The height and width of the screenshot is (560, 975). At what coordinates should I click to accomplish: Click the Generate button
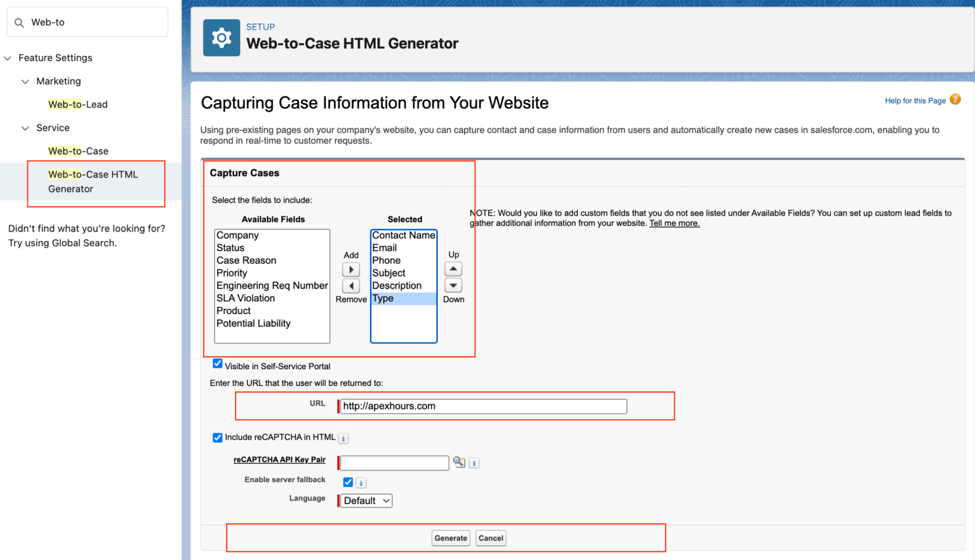coord(451,538)
